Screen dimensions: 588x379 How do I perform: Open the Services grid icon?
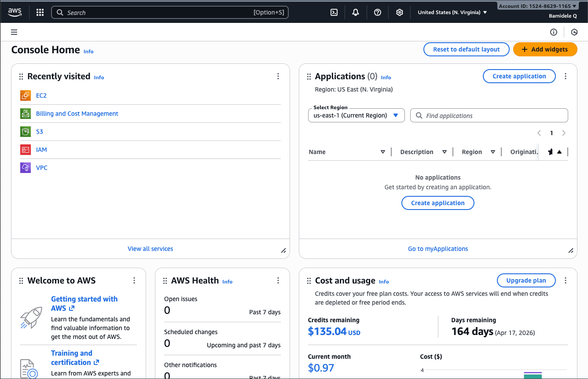pyautogui.click(x=40, y=12)
